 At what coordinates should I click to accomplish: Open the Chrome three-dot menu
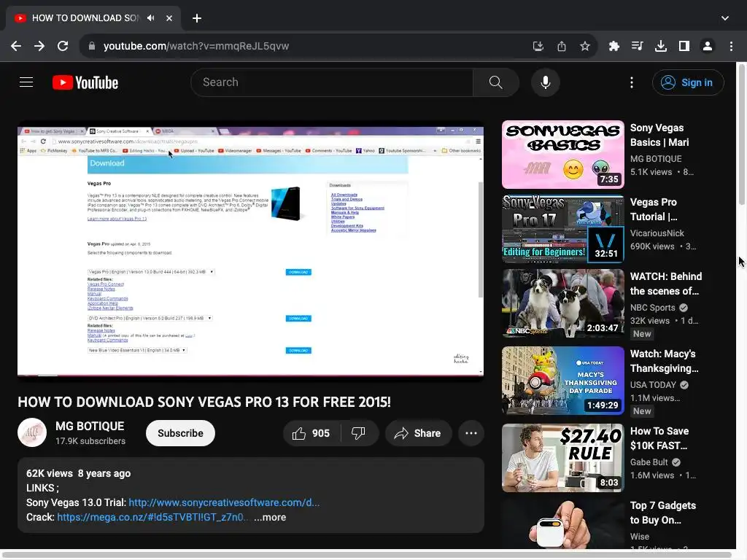(731, 46)
